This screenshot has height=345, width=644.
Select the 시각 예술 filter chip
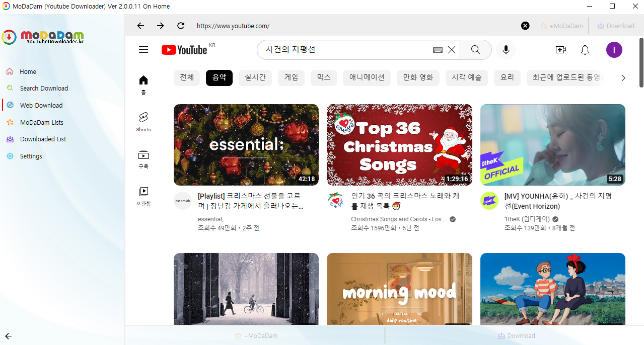466,78
